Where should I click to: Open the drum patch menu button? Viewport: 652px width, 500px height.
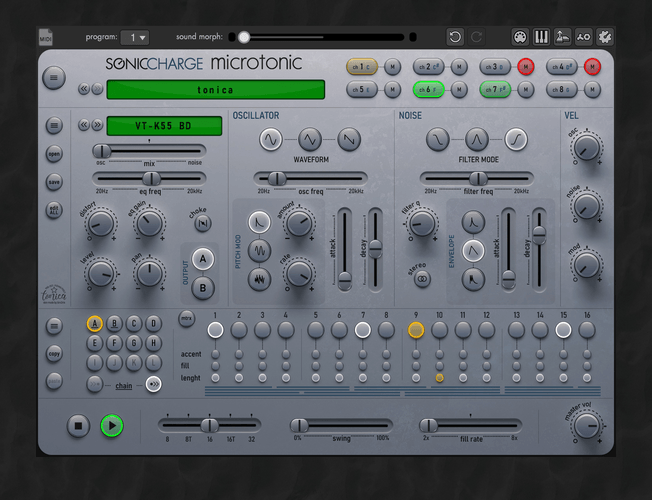point(54,125)
